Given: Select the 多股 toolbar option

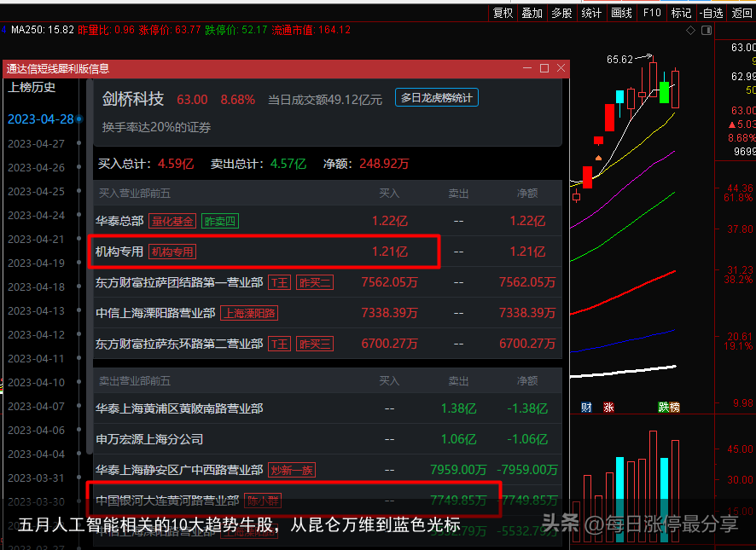Looking at the screenshot, I should tap(561, 13).
